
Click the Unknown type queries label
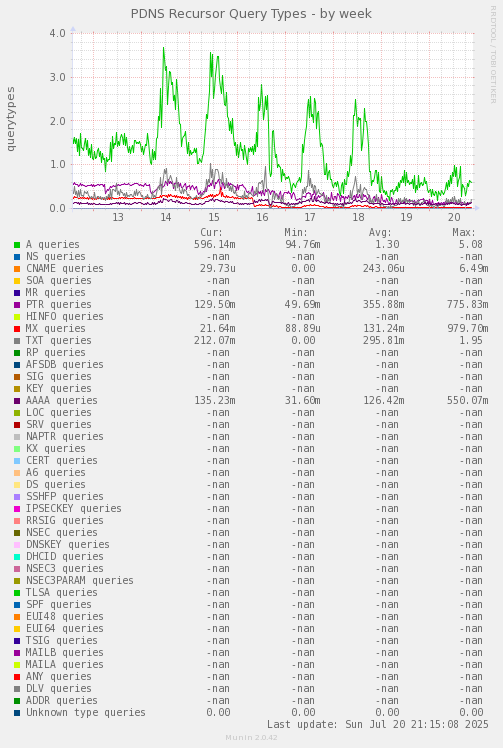[x=86, y=712]
